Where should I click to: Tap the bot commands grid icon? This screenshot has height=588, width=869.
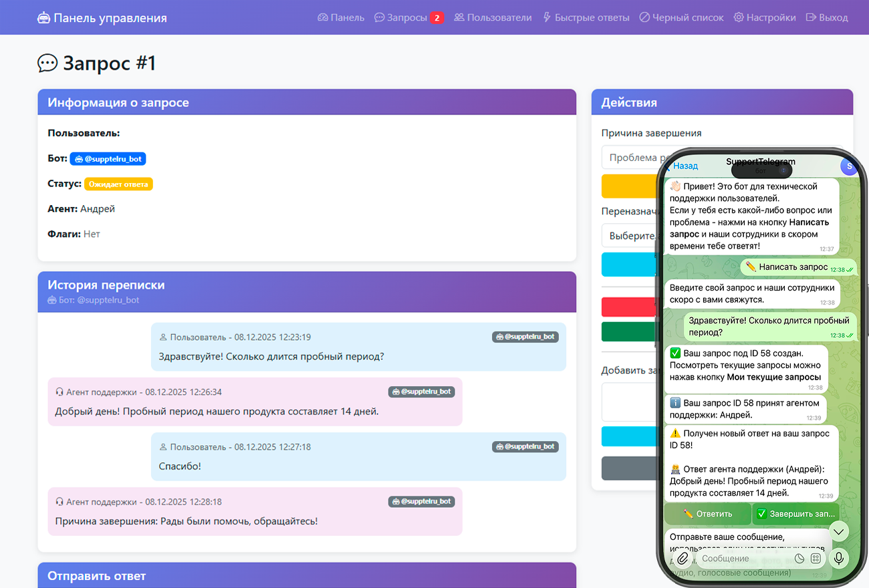[816, 559]
